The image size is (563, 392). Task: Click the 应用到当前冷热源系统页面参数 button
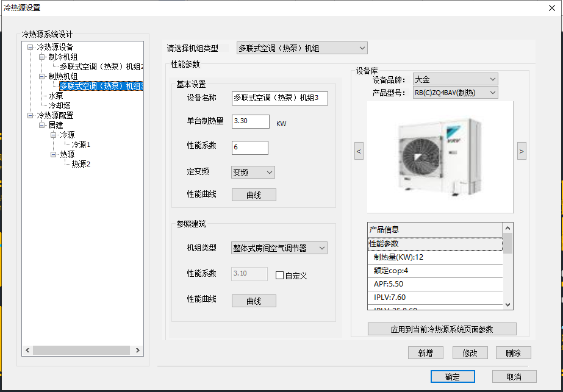[x=442, y=329]
